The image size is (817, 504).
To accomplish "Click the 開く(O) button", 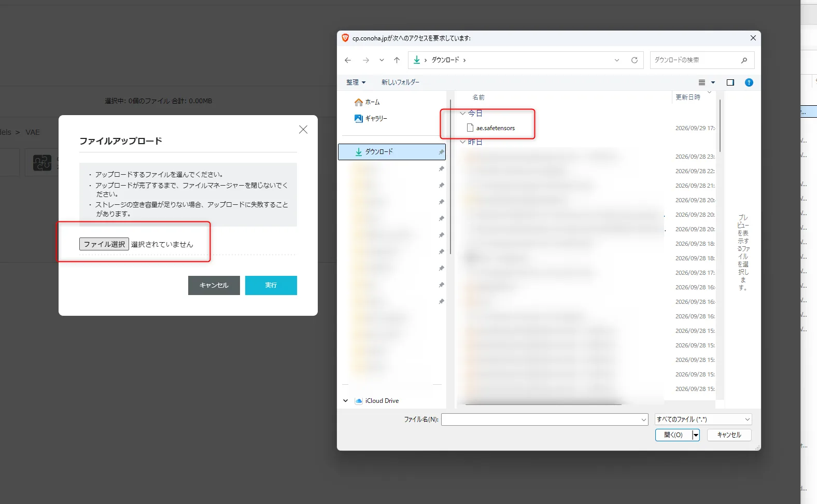I will [673, 435].
